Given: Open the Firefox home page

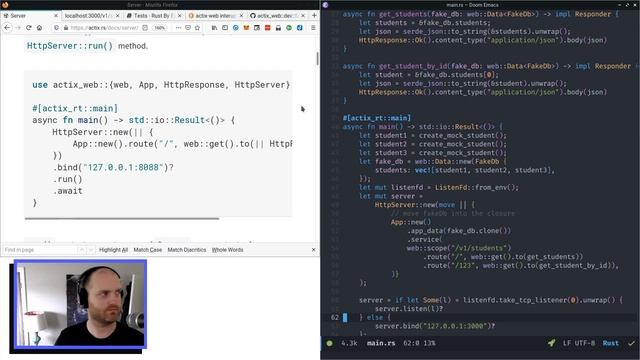Looking at the screenshot, I should point(39,28).
